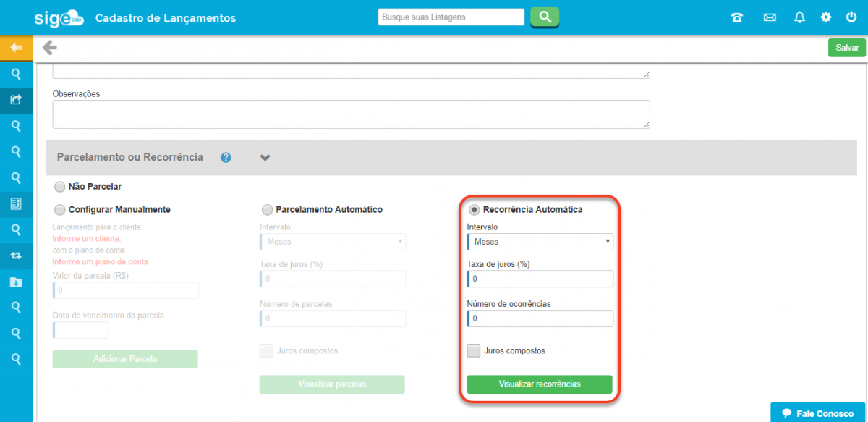Screen dimensions: 868x422
Task: Click the yellow collapse-sidebar arrow icon
Action: click(x=16, y=48)
